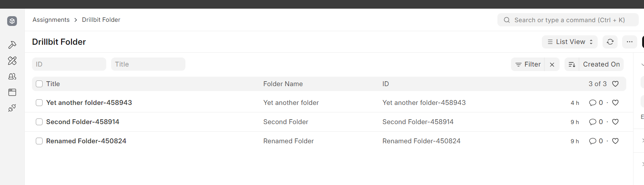Open the three-dots more options menu
The width and height of the screenshot is (644, 185).
pyautogui.click(x=630, y=42)
